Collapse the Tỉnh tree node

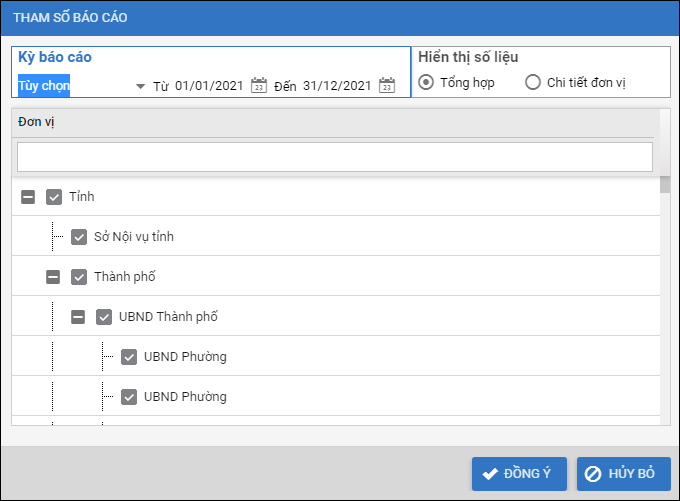coord(28,197)
